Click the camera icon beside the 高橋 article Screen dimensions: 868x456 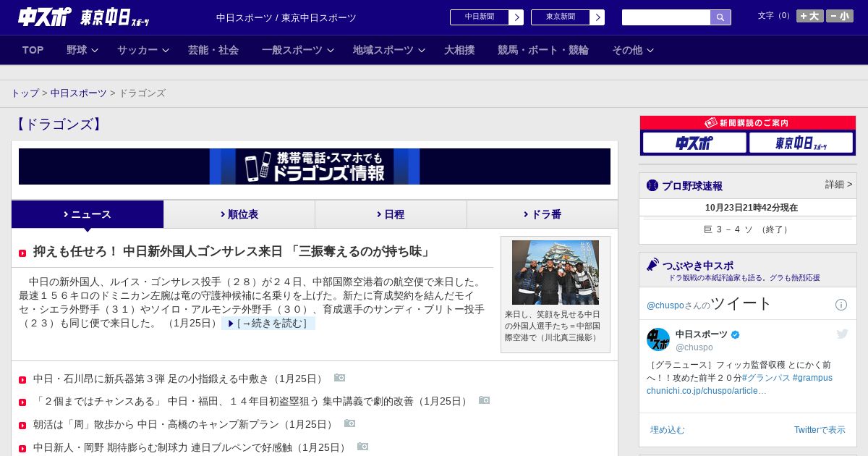[x=349, y=423]
